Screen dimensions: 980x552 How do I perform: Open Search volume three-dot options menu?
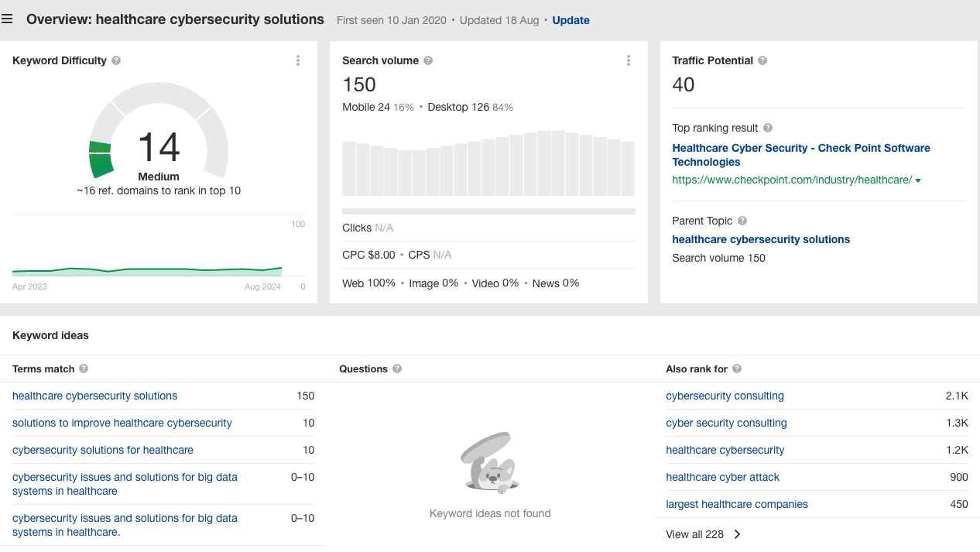click(x=628, y=60)
